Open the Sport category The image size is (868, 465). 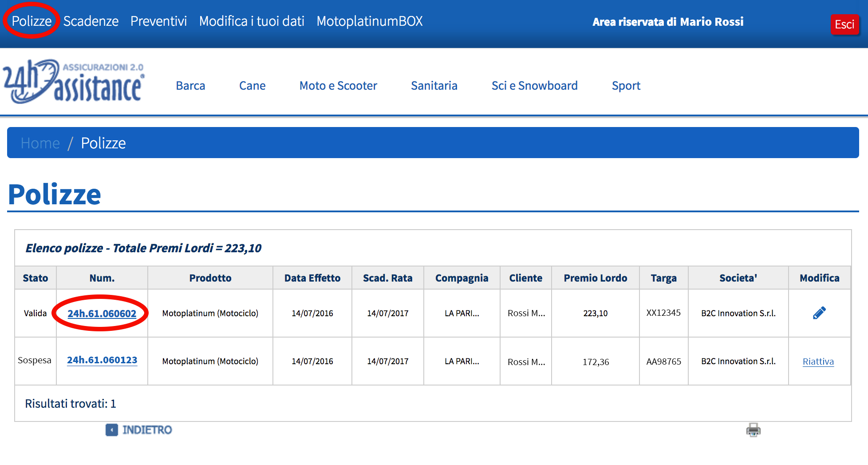pos(626,86)
